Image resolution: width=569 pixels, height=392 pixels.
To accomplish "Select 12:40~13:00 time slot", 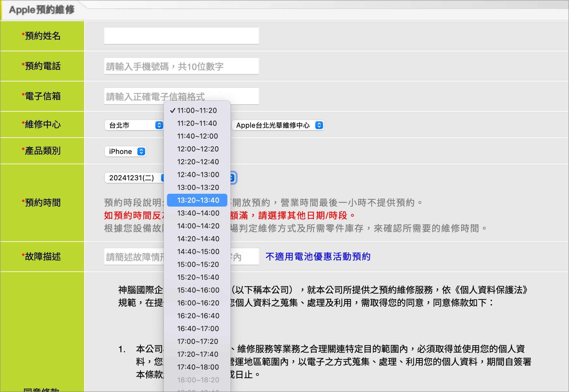I will tap(197, 175).
